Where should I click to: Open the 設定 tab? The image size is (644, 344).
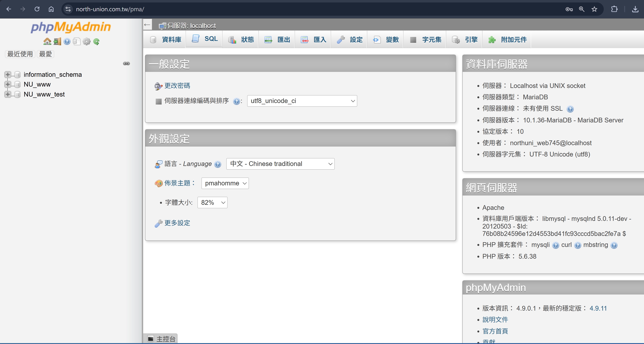(349, 40)
